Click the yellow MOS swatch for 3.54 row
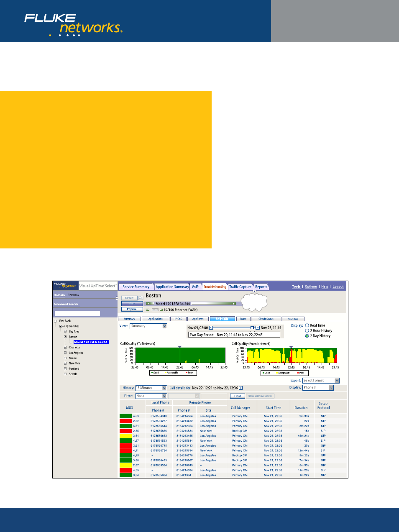 click(126, 436)
